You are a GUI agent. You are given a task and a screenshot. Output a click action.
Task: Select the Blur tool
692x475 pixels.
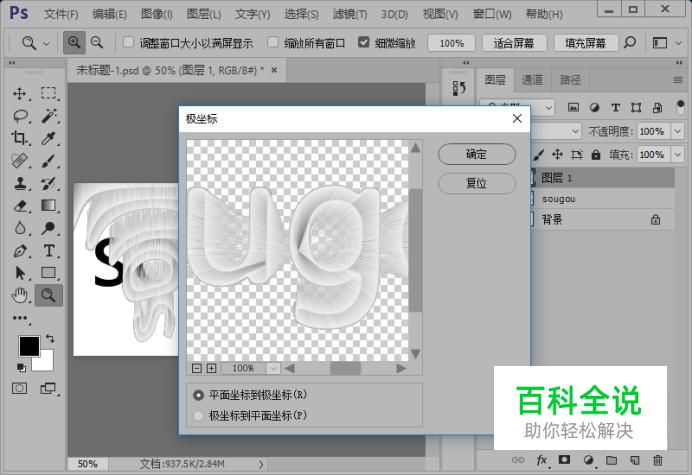pos(19,228)
